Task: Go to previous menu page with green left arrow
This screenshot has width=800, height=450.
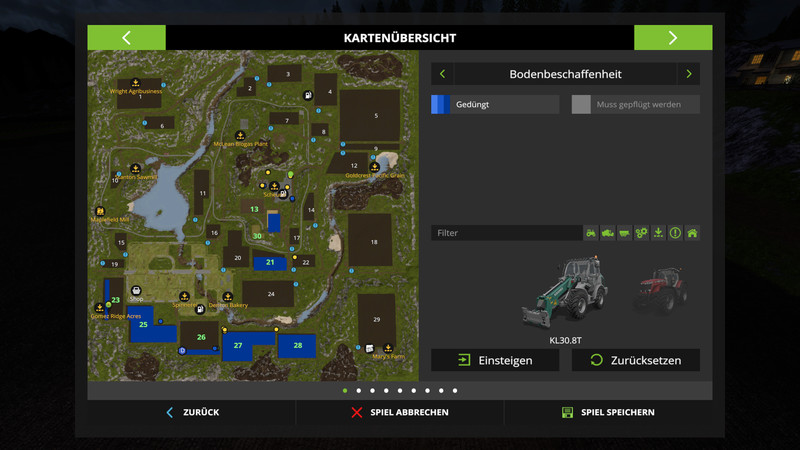Action: click(x=127, y=38)
